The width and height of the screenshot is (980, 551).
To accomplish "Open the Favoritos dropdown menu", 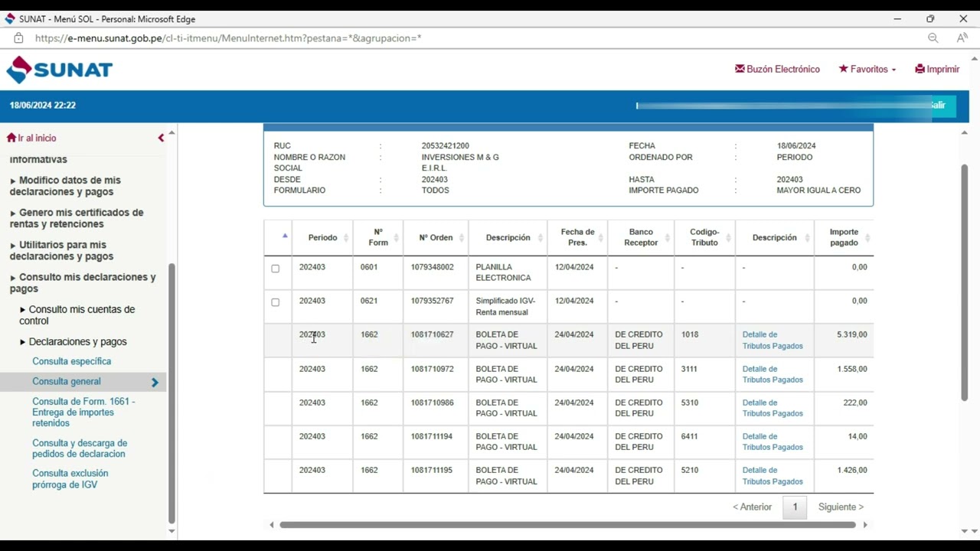I will point(867,69).
